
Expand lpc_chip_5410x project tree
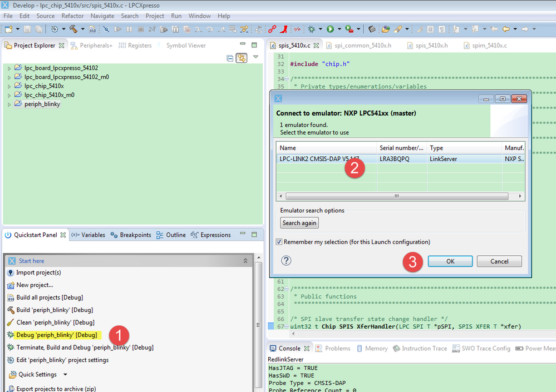(9, 86)
